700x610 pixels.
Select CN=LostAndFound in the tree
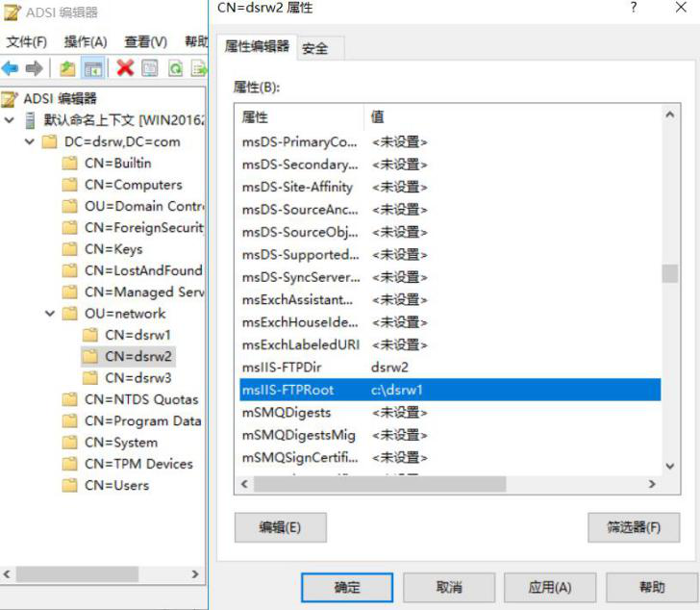pyautogui.click(x=143, y=270)
